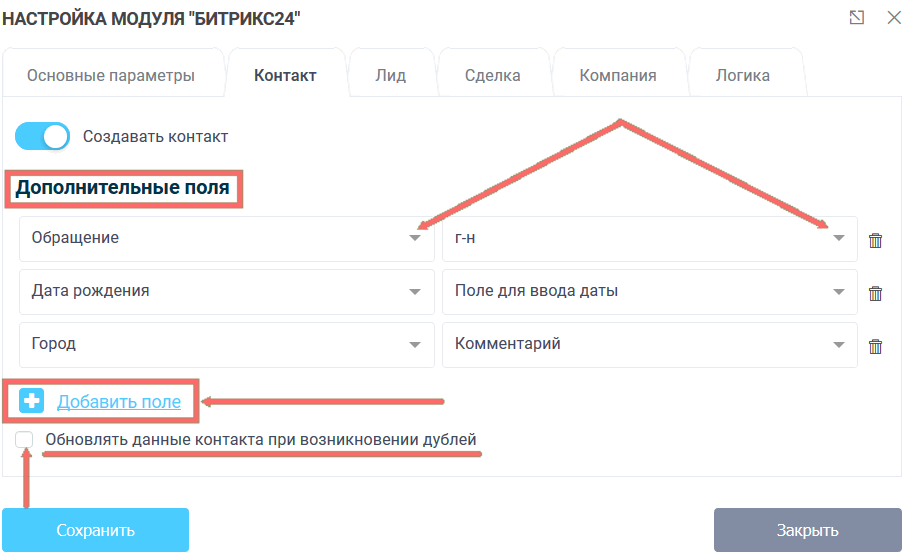Viewport: 904px width, 553px height.
Task: Open the г-н value dropdown
Action: tap(649, 239)
